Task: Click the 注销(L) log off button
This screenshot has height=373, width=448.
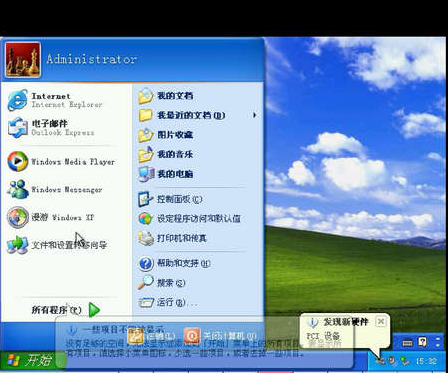Action: coord(152,336)
